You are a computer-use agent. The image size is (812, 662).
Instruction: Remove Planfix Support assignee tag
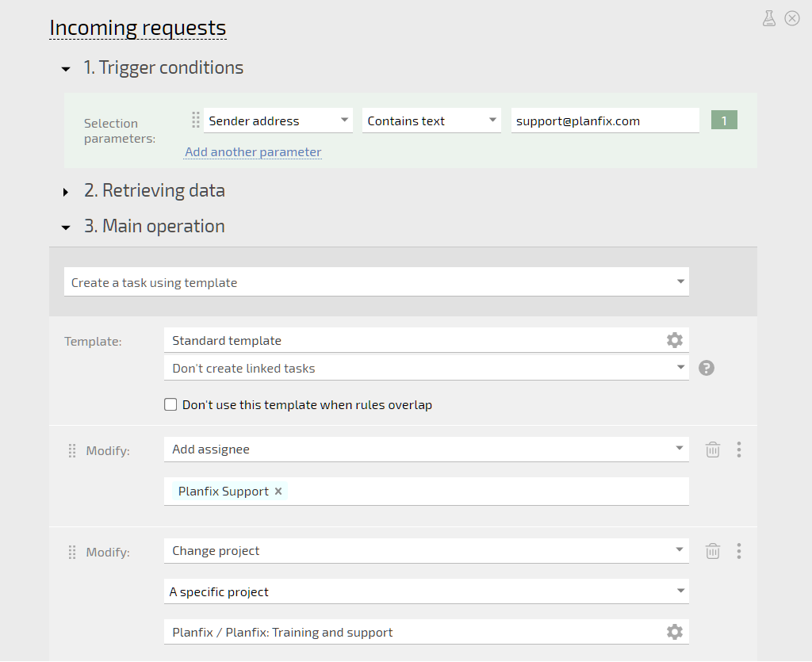278,492
